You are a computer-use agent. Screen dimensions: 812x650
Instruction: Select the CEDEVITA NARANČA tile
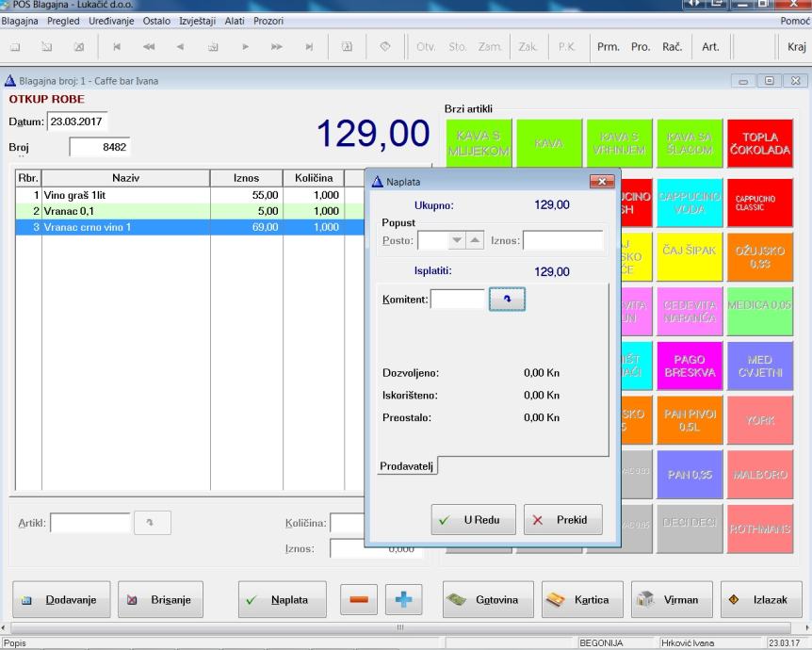690,311
